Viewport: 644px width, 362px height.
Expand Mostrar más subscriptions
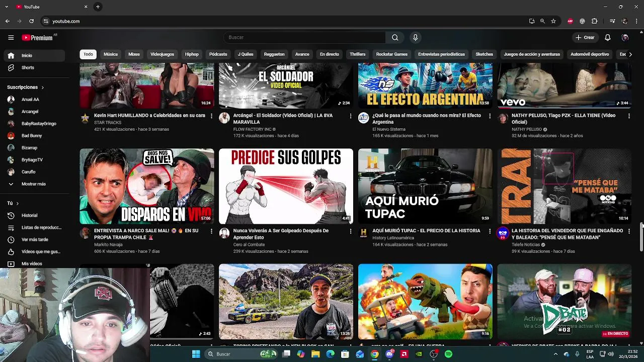(x=34, y=184)
